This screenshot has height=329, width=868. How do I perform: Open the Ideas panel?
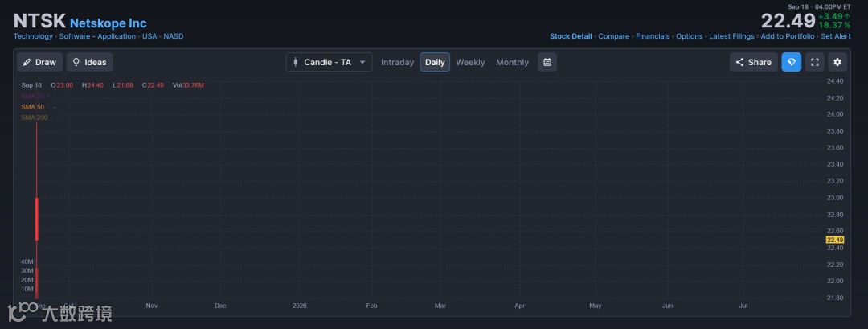[90, 62]
